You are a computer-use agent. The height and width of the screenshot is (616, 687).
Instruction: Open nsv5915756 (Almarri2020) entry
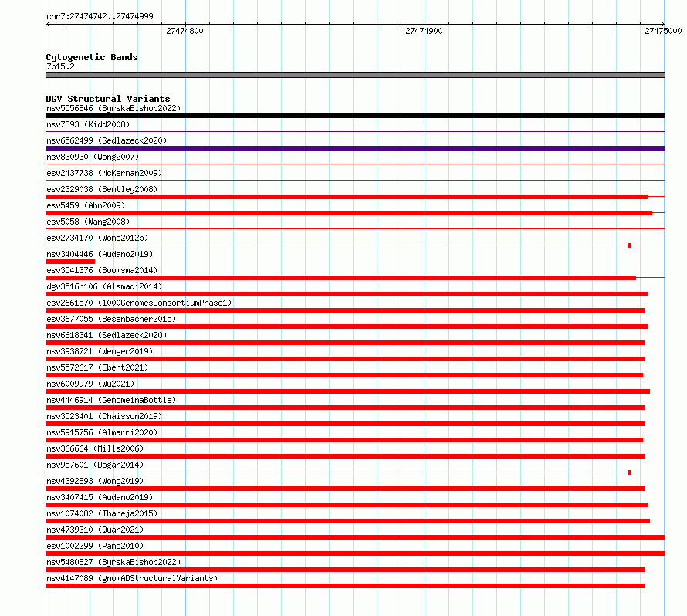tap(102, 432)
